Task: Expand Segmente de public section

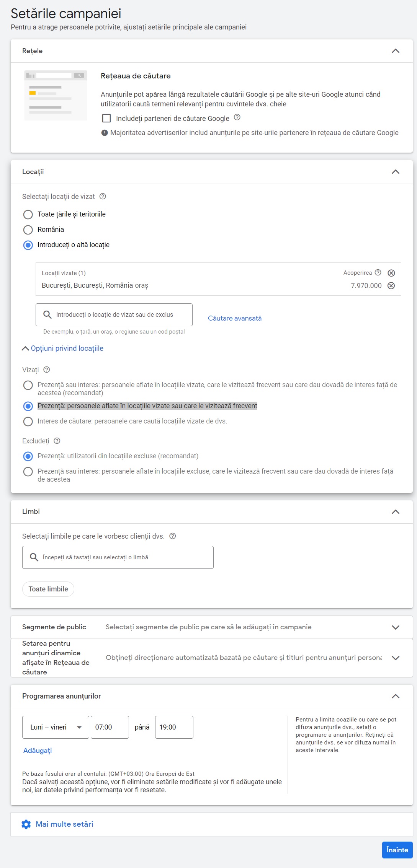Action: coord(396,627)
